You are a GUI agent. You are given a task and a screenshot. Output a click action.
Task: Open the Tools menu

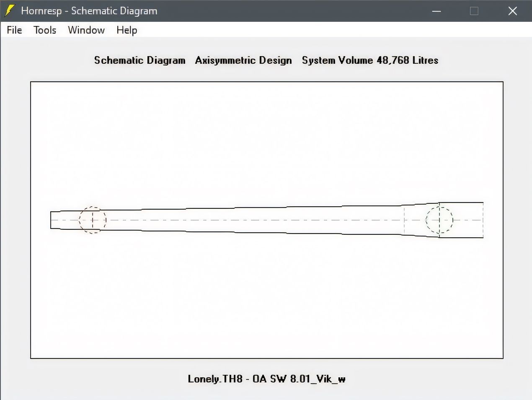coord(45,30)
